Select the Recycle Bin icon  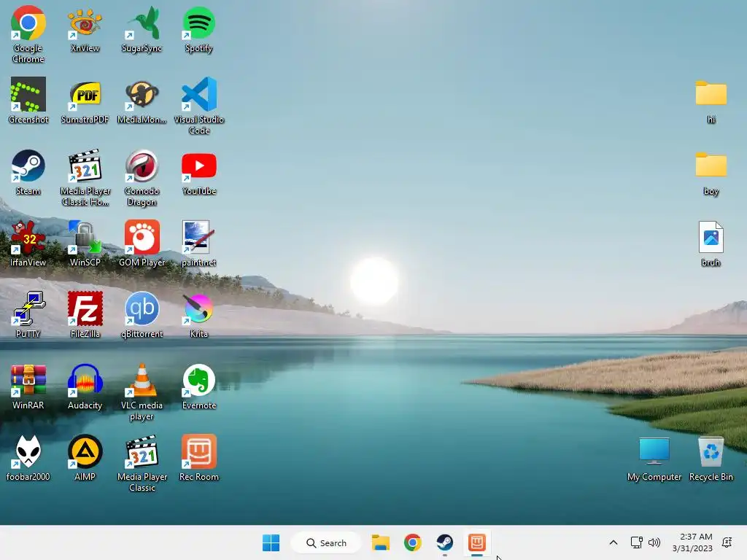(x=711, y=458)
